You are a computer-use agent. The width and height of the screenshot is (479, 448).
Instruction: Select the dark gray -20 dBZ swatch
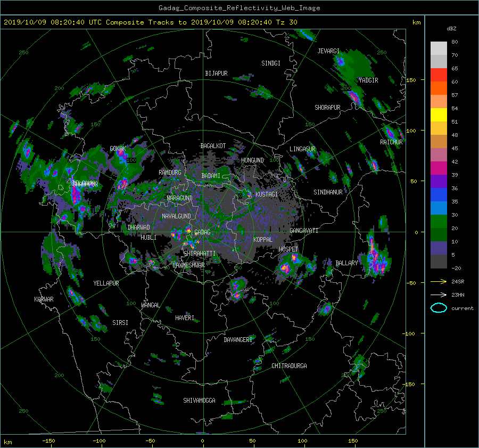pyautogui.click(x=439, y=262)
